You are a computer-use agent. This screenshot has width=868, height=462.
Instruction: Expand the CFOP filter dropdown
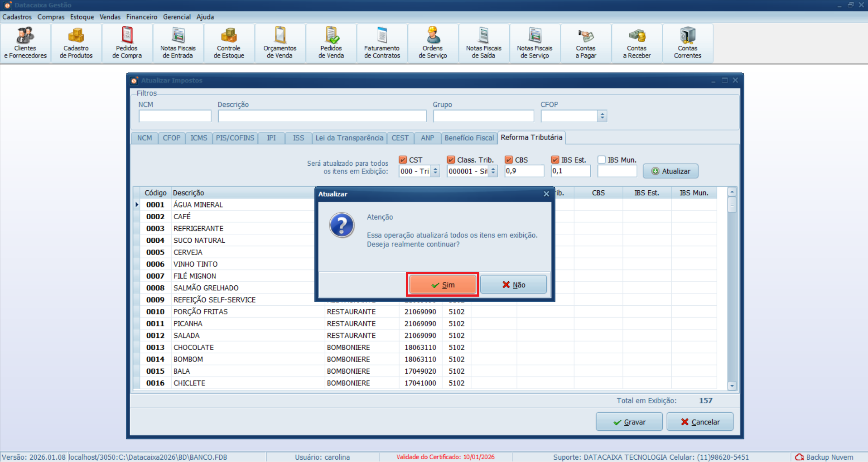[x=602, y=116]
